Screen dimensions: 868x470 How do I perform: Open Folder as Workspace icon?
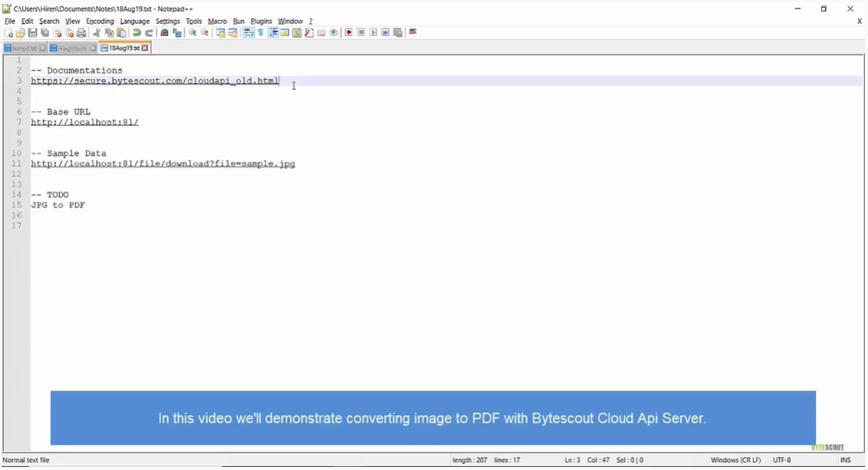pos(321,33)
